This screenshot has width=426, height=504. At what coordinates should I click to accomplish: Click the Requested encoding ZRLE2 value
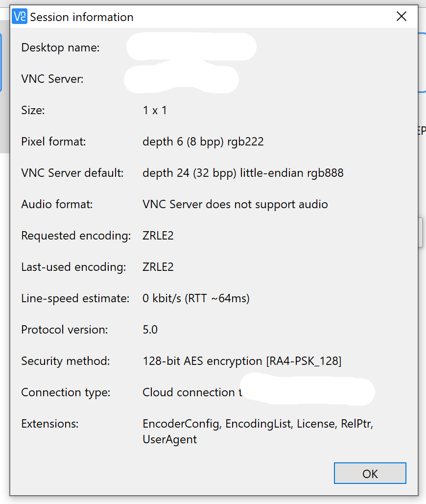tap(158, 236)
